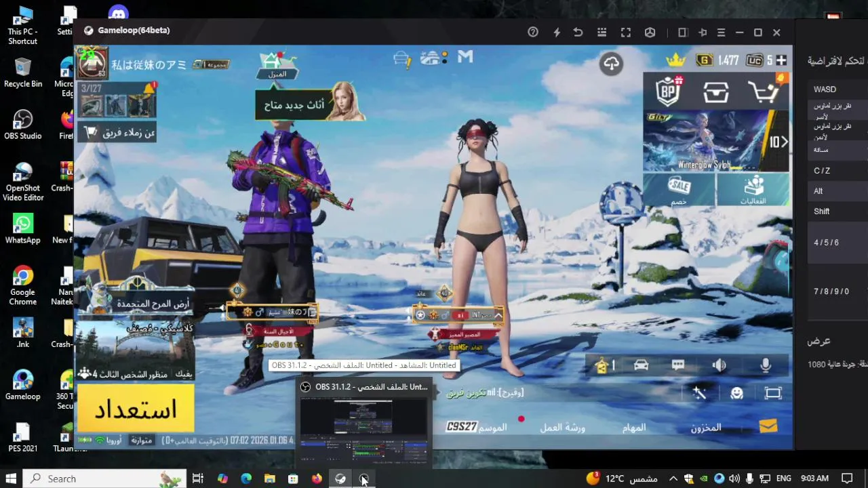Image resolution: width=868 pixels, height=488 pixels.
Task: Launch Firefox from the taskbar
Action: click(317, 479)
